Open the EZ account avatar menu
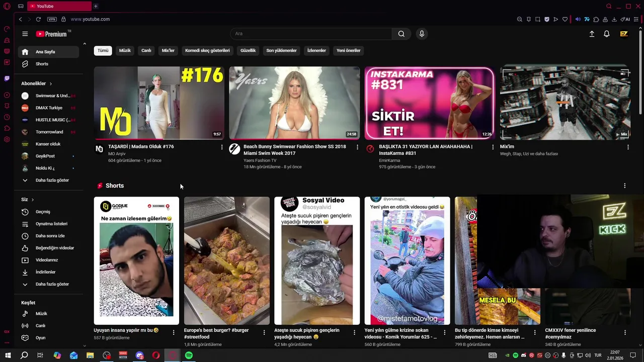This screenshot has width=644, height=362. pos(624,34)
